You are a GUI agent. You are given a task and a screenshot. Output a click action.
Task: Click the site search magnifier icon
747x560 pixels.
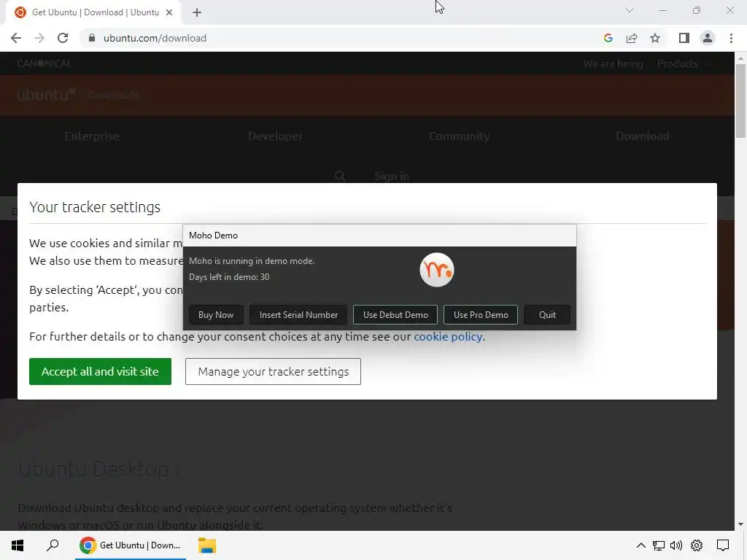(340, 176)
